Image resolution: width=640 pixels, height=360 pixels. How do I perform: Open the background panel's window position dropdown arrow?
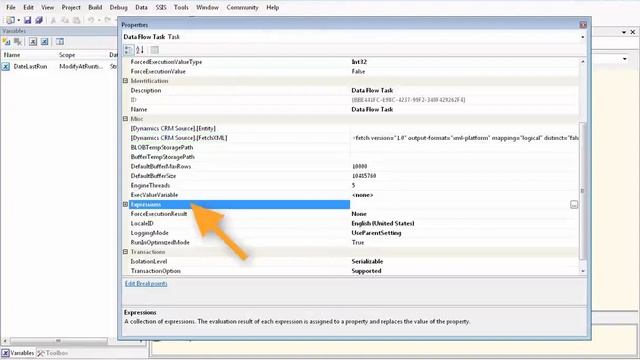624,32
